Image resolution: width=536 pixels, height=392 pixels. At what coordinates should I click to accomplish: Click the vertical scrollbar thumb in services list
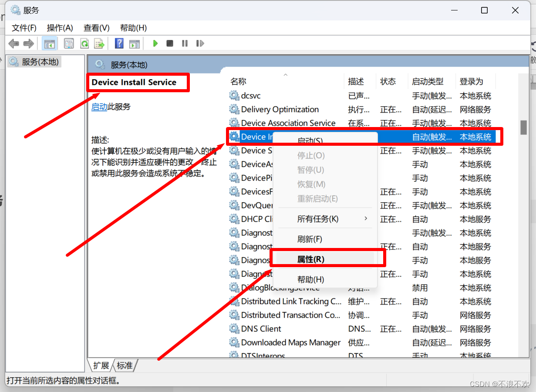(524, 127)
